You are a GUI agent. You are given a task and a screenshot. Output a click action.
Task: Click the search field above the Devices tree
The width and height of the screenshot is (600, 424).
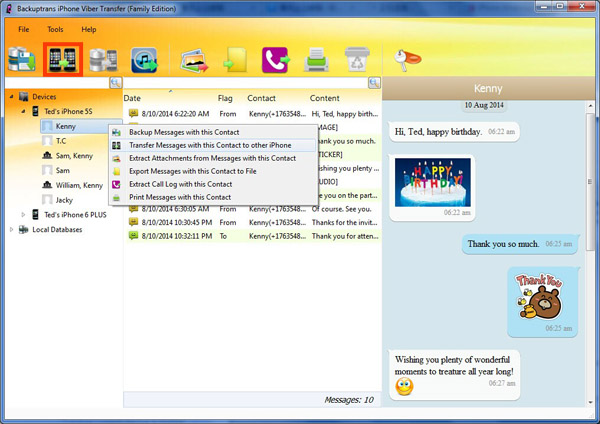pos(57,82)
